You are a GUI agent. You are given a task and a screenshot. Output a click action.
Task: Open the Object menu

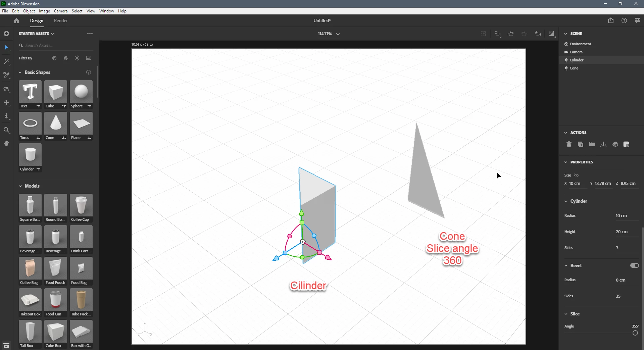(29, 11)
